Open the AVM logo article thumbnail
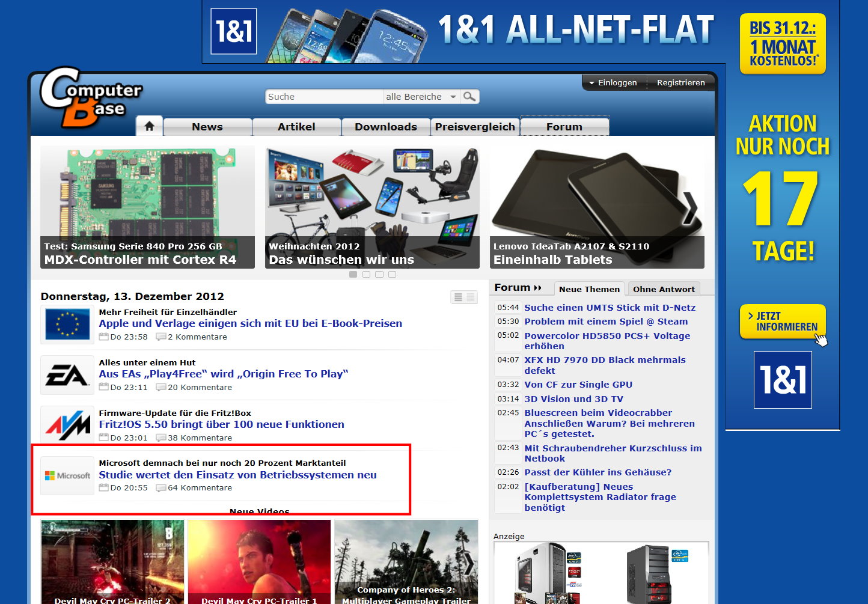 pyautogui.click(x=67, y=425)
